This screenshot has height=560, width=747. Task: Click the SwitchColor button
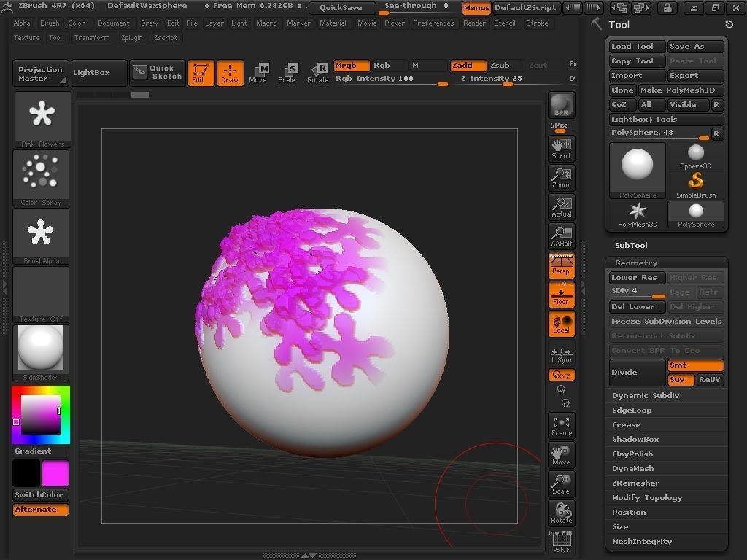(41, 495)
